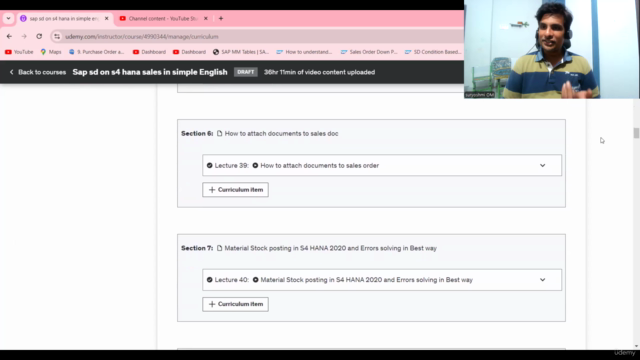
Task: Click course title Sap sd on s4 hana
Action: pyautogui.click(x=150, y=72)
